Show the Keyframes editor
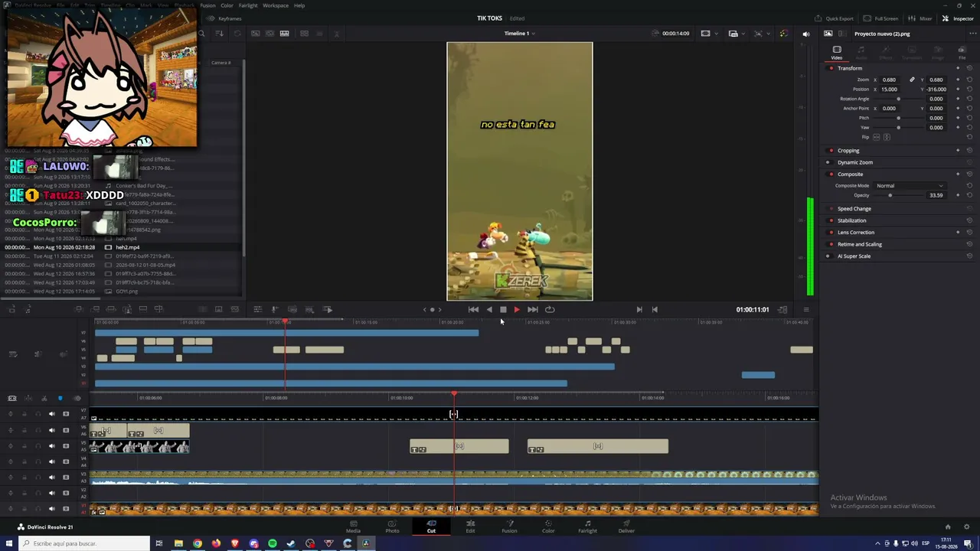 pyautogui.click(x=225, y=18)
